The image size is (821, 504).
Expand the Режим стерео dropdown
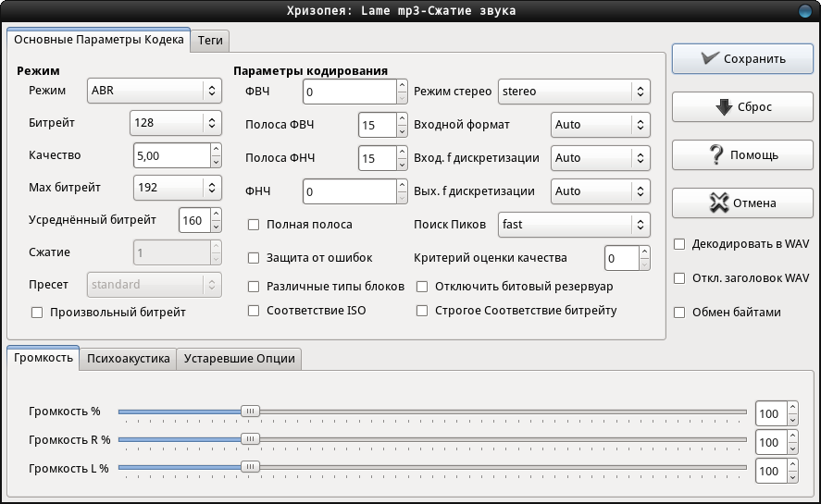tap(574, 92)
